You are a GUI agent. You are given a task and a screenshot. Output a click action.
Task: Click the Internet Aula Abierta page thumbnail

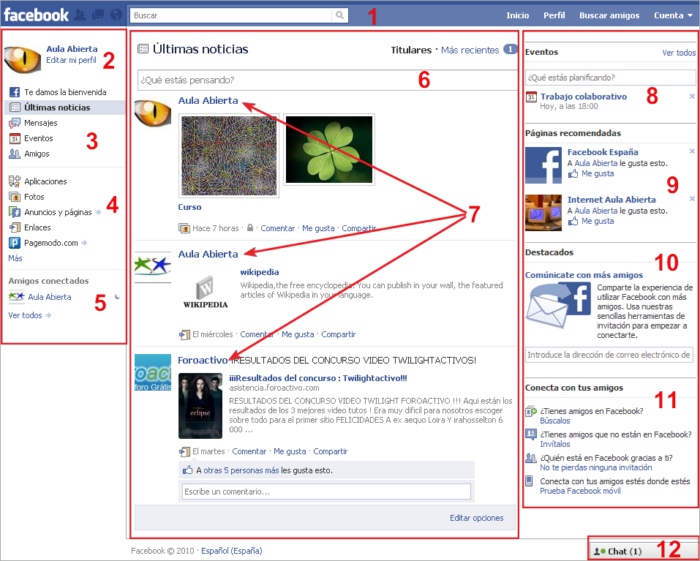(543, 212)
